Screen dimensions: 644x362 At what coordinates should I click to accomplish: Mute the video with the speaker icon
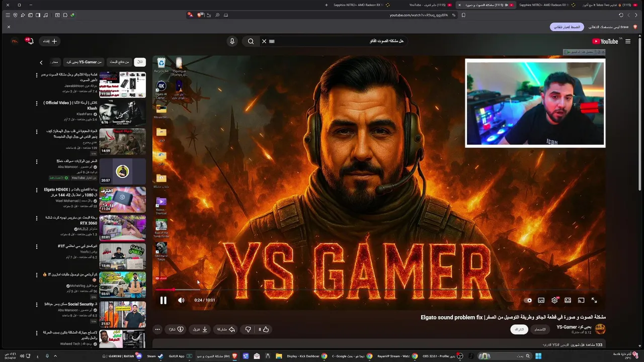point(181,300)
